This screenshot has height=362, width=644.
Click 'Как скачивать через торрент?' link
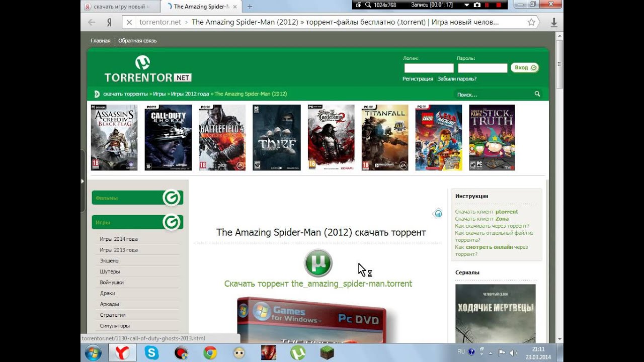pos(492,226)
